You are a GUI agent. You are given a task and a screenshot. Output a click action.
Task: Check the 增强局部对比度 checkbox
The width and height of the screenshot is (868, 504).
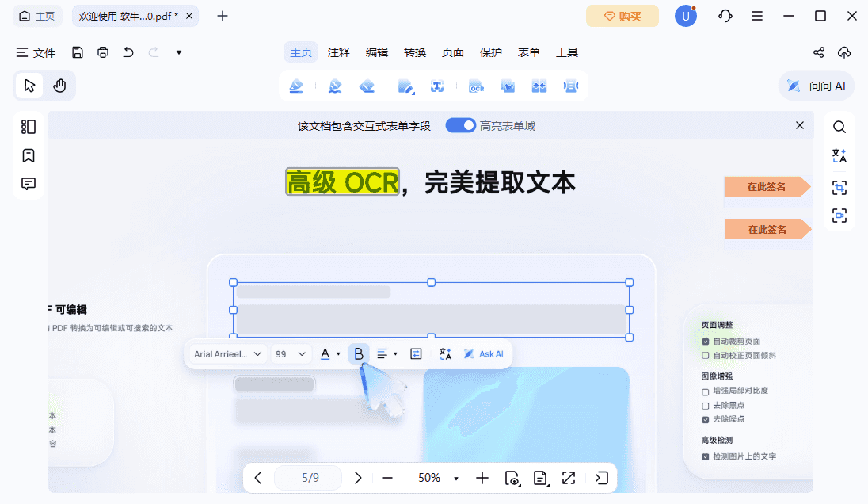pyautogui.click(x=705, y=391)
